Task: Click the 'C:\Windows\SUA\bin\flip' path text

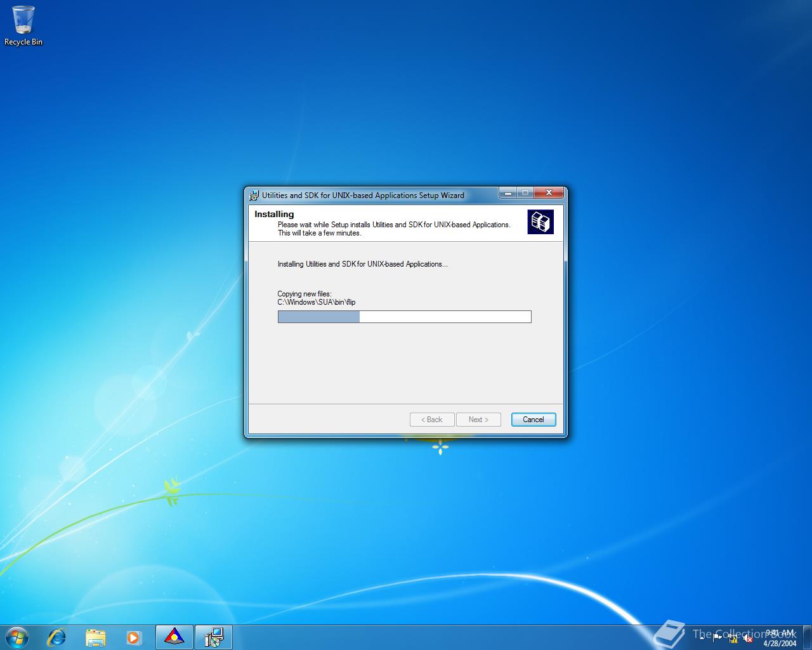Action: (317, 302)
